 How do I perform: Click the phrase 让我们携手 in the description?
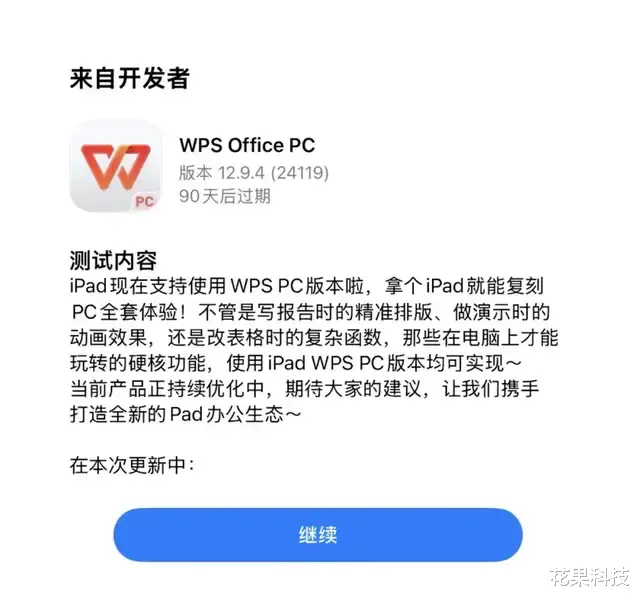pyautogui.click(x=491, y=389)
